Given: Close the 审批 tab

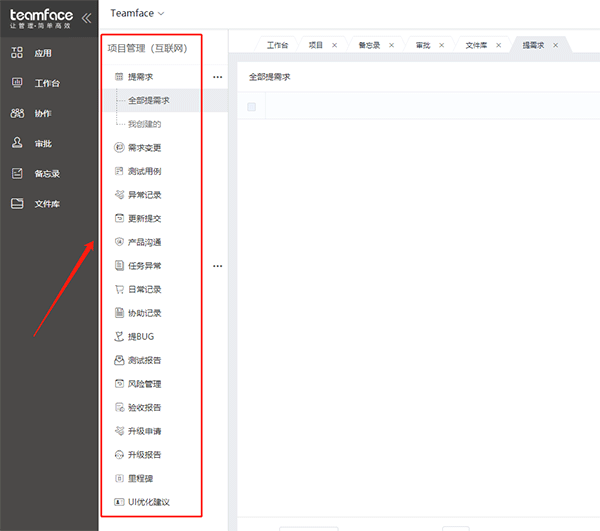Looking at the screenshot, I should (442, 45).
